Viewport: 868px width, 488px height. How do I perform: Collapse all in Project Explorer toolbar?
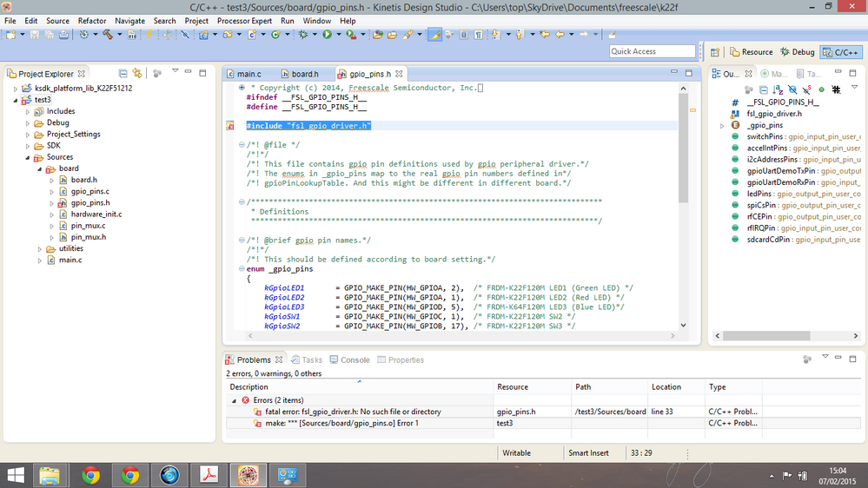click(123, 74)
